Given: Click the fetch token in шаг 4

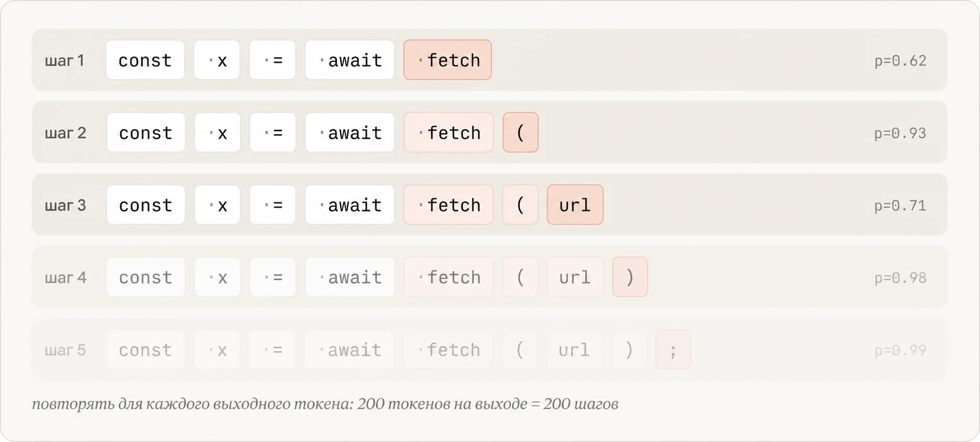Looking at the screenshot, I should [448, 277].
